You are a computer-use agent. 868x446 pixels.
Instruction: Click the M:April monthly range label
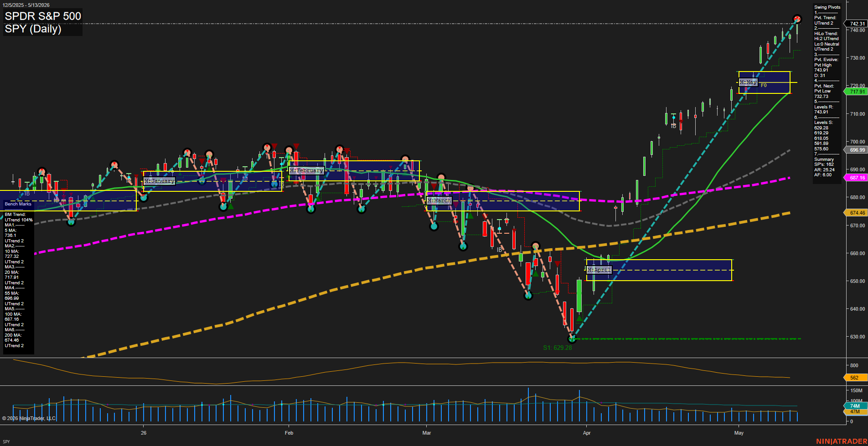tap(599, 270)
